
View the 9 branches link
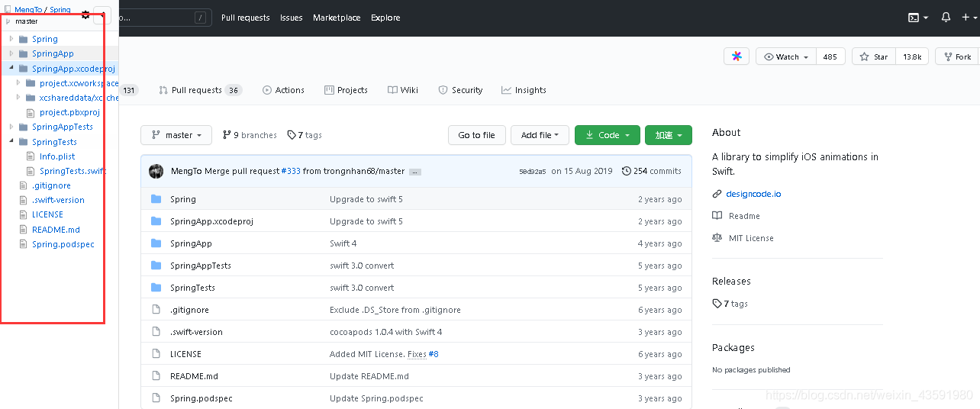(250, 135)
